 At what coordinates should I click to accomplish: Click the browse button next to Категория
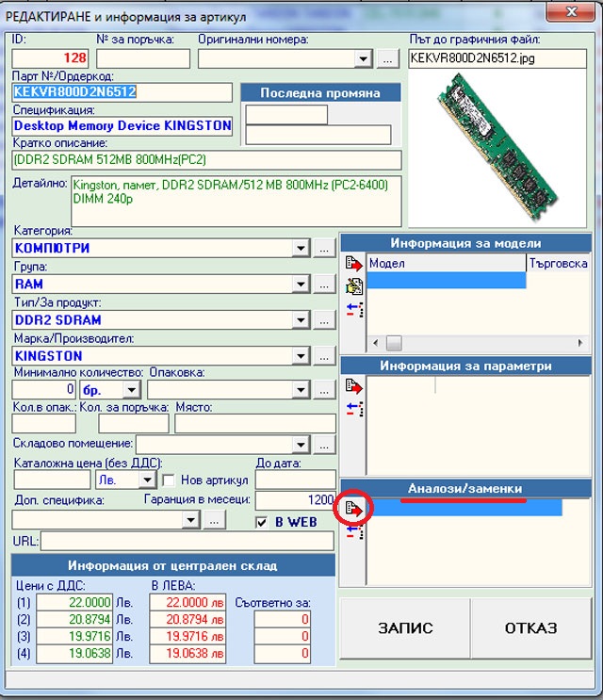pyautogui.click(x=324, y=248)
